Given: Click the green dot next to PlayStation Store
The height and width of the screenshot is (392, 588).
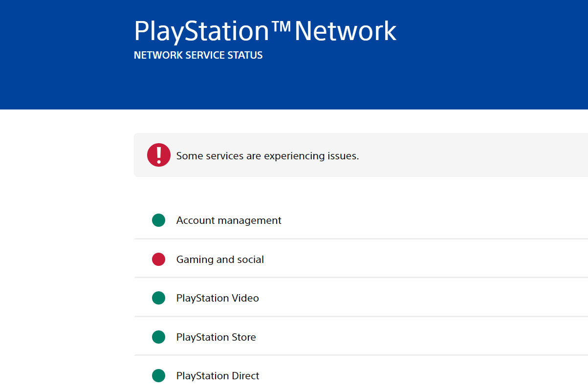Looking at the screenshot, I should tap(158, 337).
